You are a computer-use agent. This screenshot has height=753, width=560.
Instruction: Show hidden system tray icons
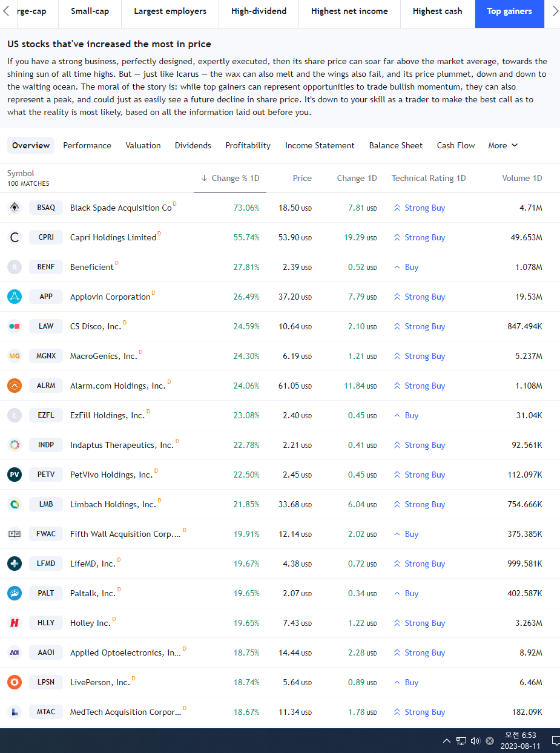click(447, 741)
